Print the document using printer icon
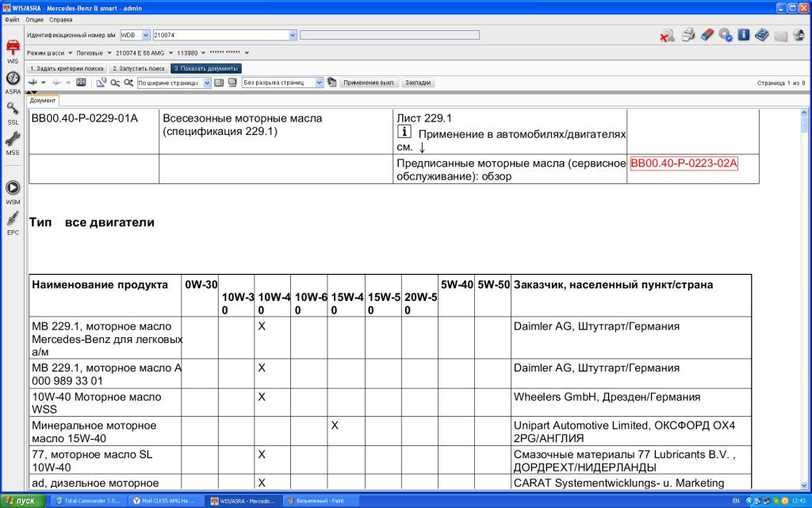The image size is (812, 508). [688, 35]
